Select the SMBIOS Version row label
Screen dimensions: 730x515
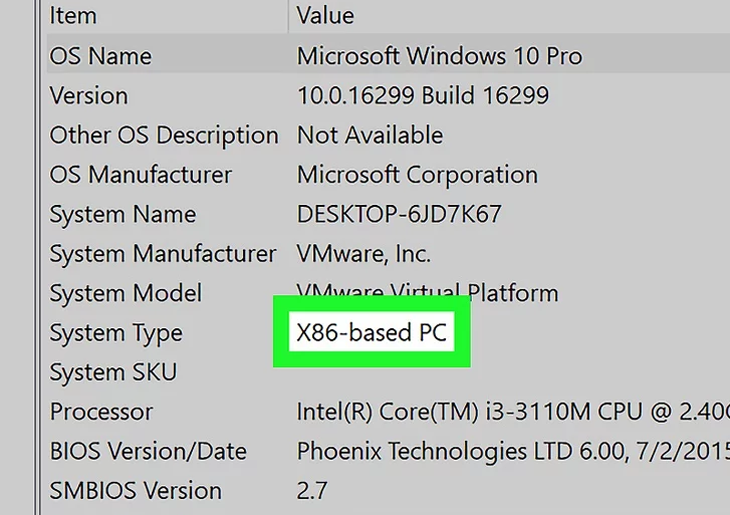(135, 490)
